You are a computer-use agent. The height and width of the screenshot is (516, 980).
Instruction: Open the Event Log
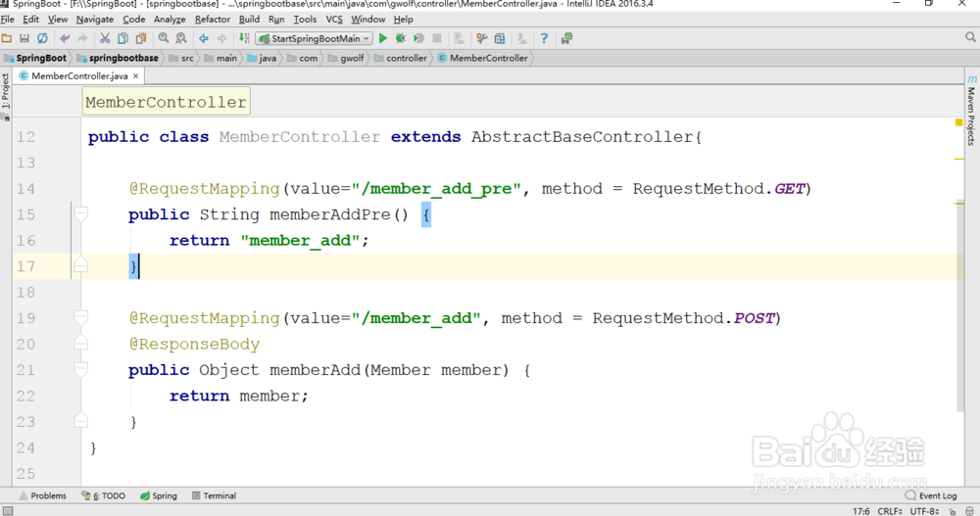click(x=931, y=496)
